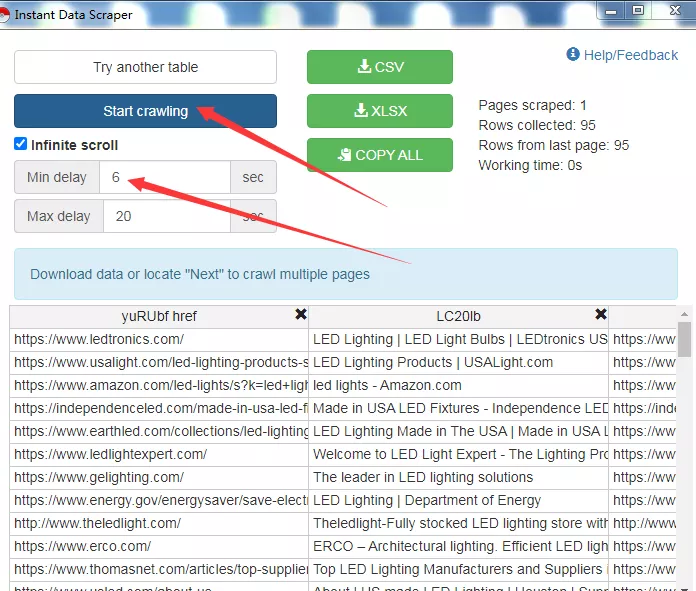The height and width of the screenshot is (591, 696).
Task: Click the 'Working time: 0s' text
Action: pyautogui.click(x=530, y=165)
